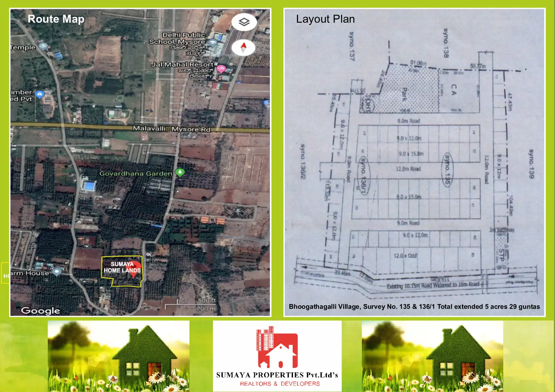The width and height of the screenshot is (555, 392).
Task: Click the Google logo on map
Action: tap(40, 311)
